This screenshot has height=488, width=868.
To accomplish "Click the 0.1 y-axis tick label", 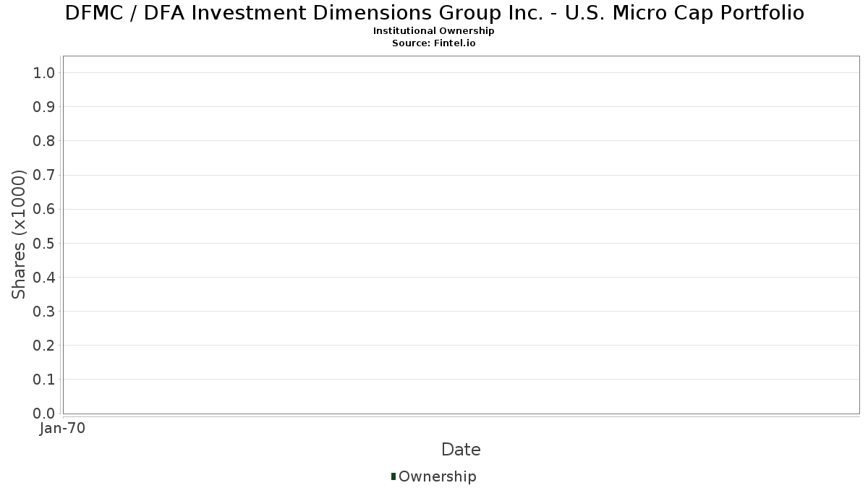I will (x=44, y=380).
